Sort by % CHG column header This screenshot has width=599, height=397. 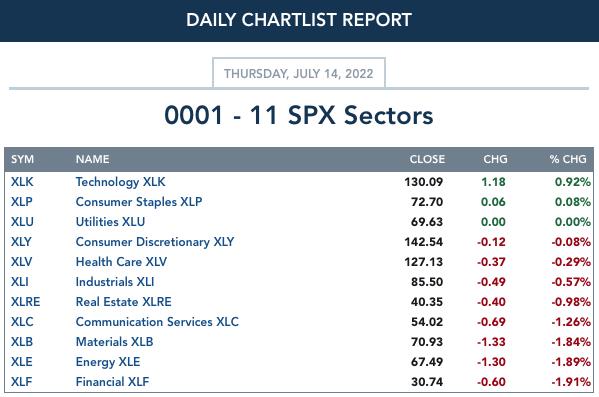point(568,159)
